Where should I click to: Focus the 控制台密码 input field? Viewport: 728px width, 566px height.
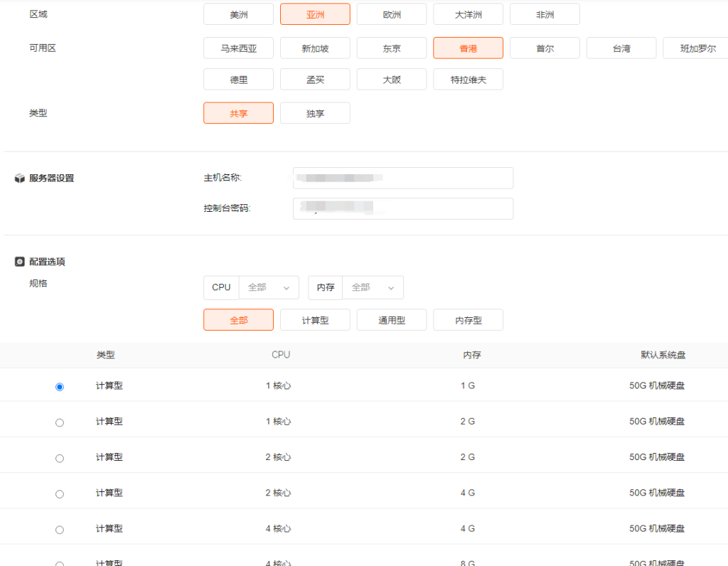pyautogui.click(x=402, y=208)
